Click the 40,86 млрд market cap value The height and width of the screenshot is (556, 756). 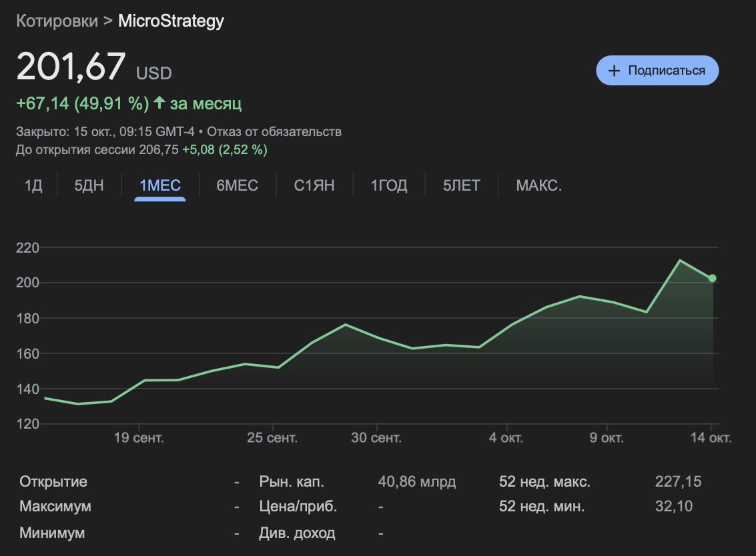(417, 481)
